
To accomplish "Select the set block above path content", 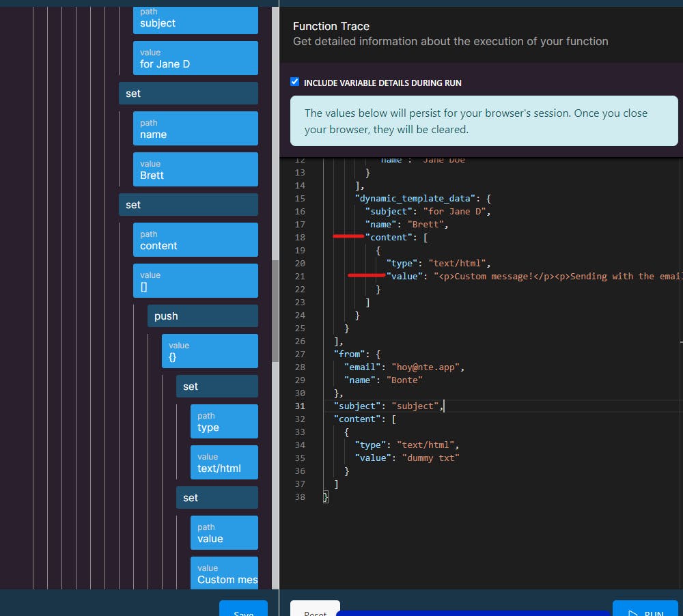I will [188, 205].
